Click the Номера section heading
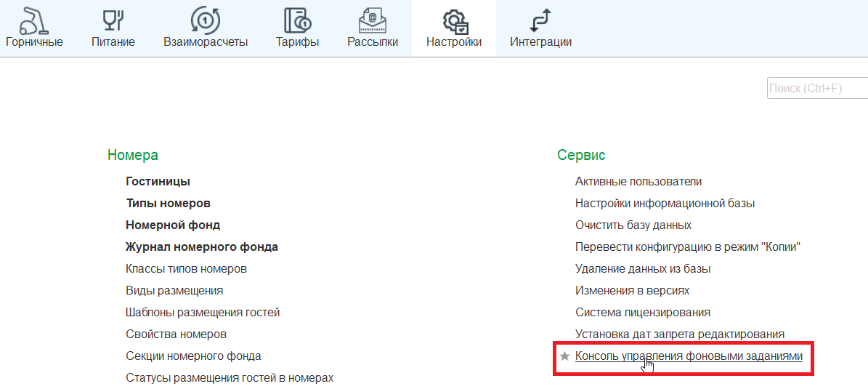The image size is (868, 389). point(133,155)
